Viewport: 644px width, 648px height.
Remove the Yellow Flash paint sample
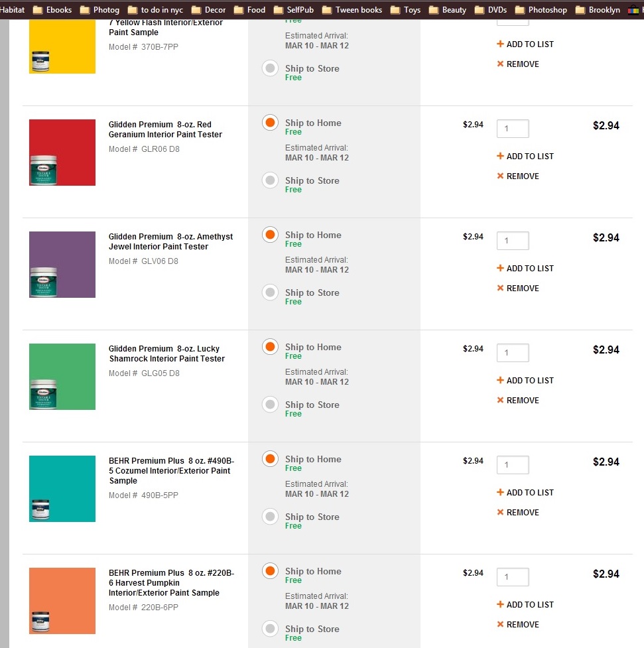(x=517, y=64)
